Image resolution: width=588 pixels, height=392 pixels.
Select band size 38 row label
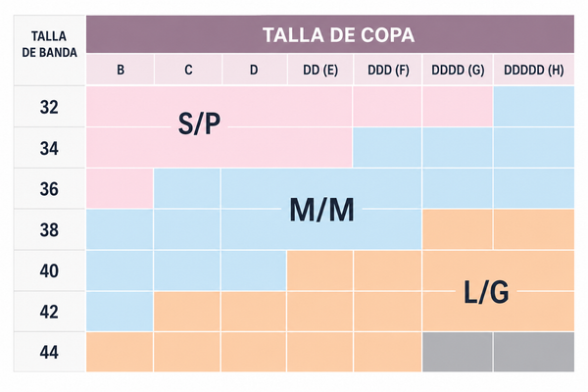pyautogui.click(x=50, y=229)
